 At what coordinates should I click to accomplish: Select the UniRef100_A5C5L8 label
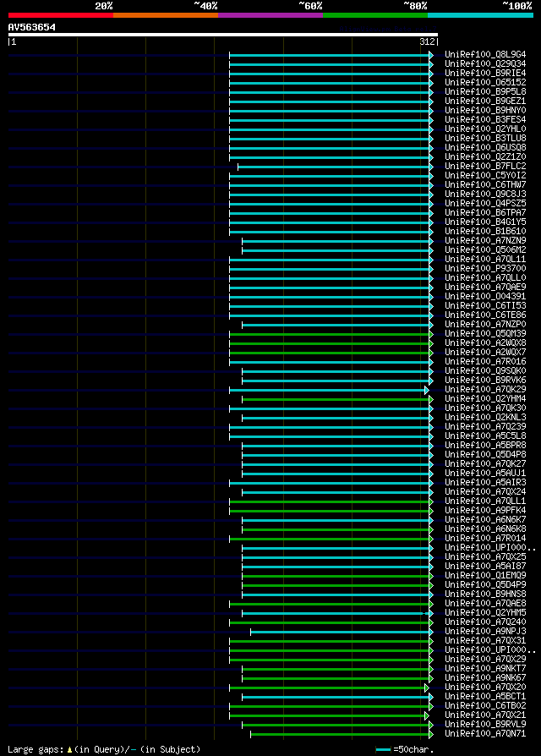tap(485, 436)
